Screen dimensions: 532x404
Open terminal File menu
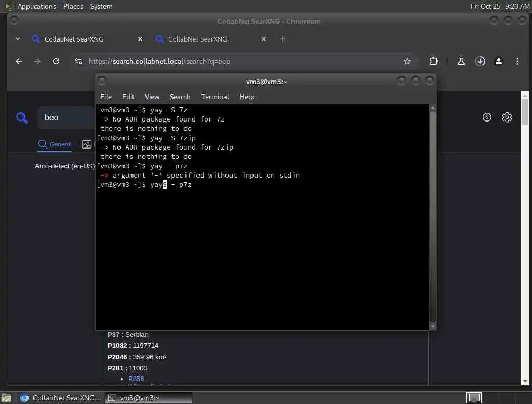click(x=106, y=97)
